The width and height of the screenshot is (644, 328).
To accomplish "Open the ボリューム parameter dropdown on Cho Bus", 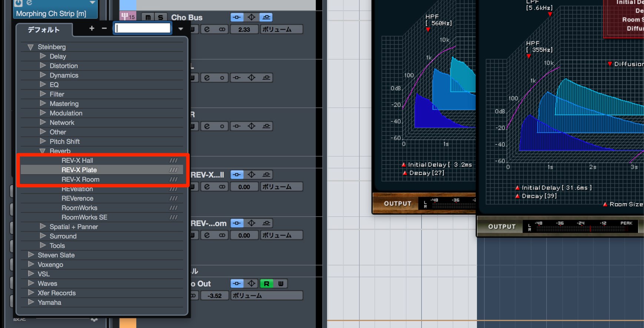I will tap(282, 29).
